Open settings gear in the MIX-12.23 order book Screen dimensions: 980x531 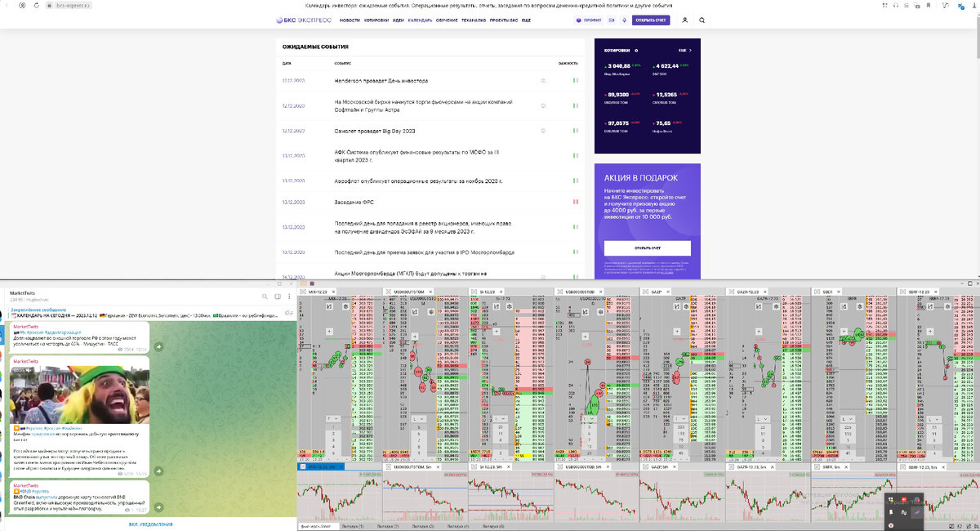(x=345, y=306)
